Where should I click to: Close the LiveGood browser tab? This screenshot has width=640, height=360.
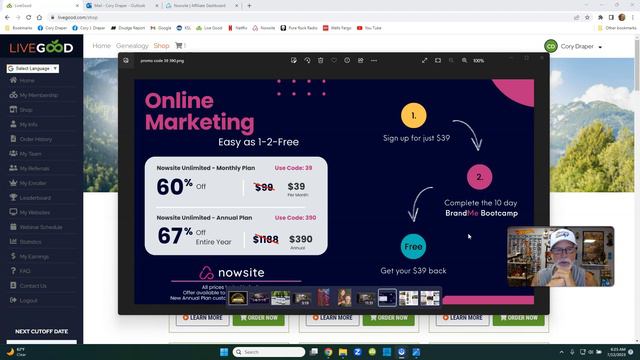tap(77, 6)
